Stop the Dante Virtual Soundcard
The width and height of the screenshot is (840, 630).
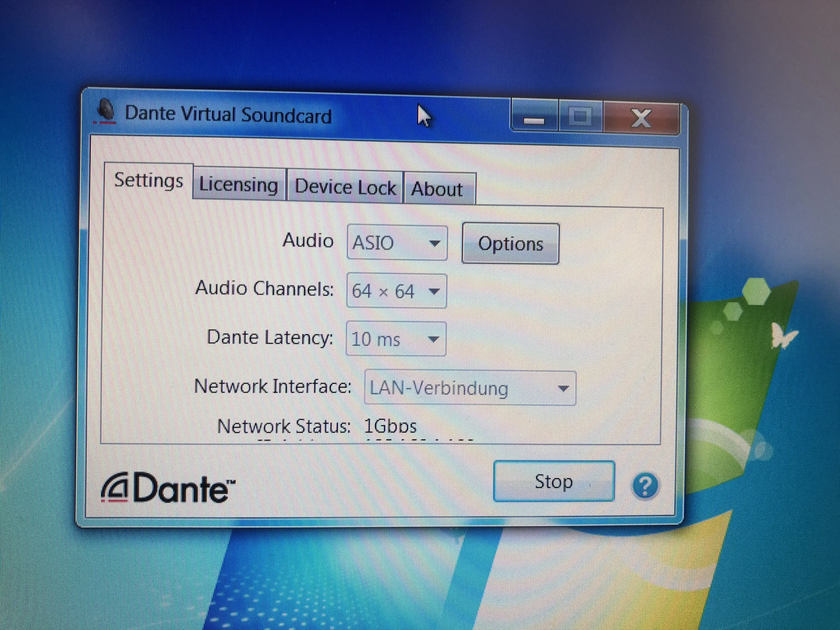coord(554,481)
